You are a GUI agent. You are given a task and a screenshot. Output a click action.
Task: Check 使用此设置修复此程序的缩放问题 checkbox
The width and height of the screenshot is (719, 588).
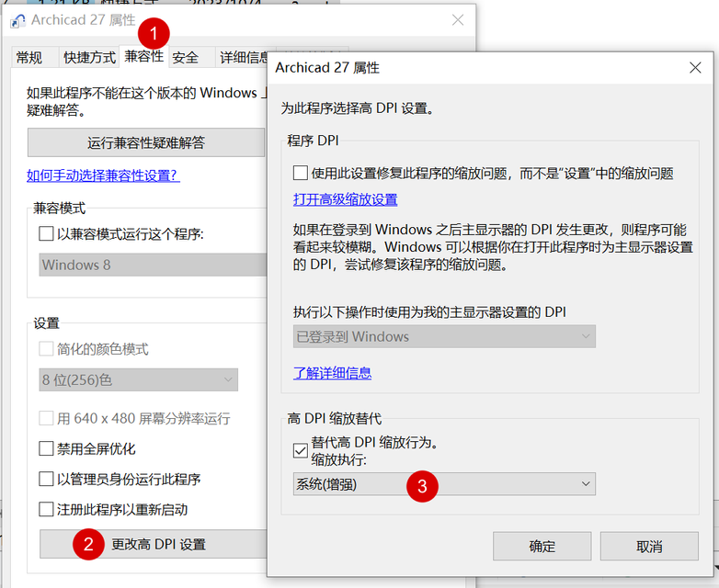(x=301, y=174)
